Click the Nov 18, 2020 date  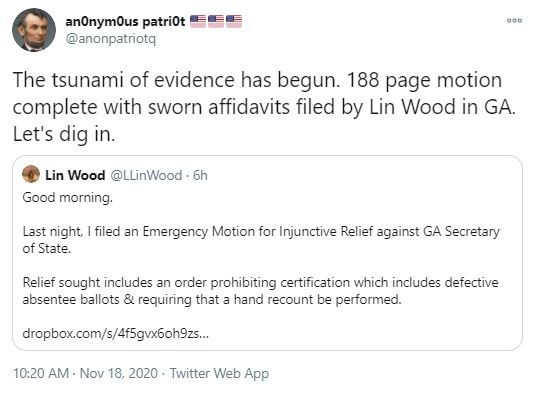(x=119, y=373)
